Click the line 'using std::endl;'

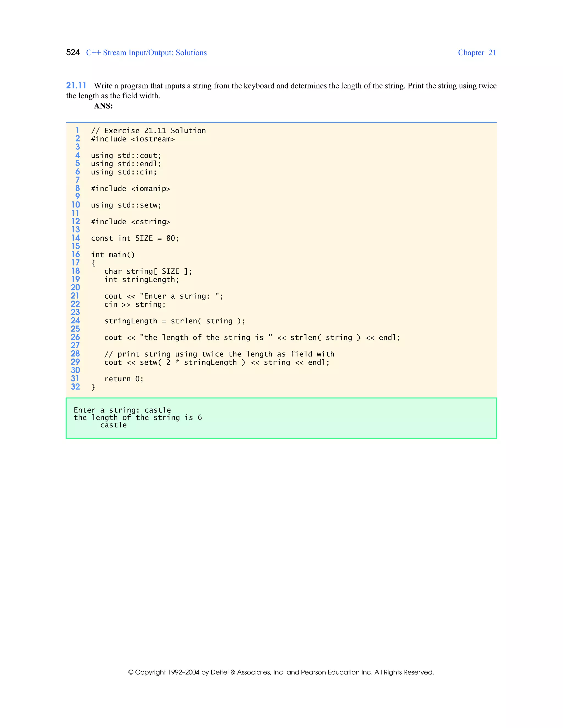coord(126,164)
